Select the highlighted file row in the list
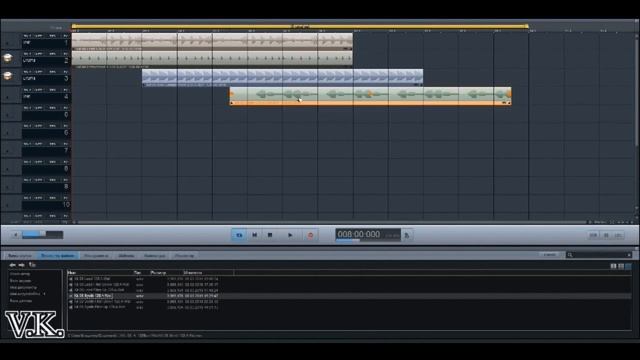Screen dimensions: 640x360 349,296
